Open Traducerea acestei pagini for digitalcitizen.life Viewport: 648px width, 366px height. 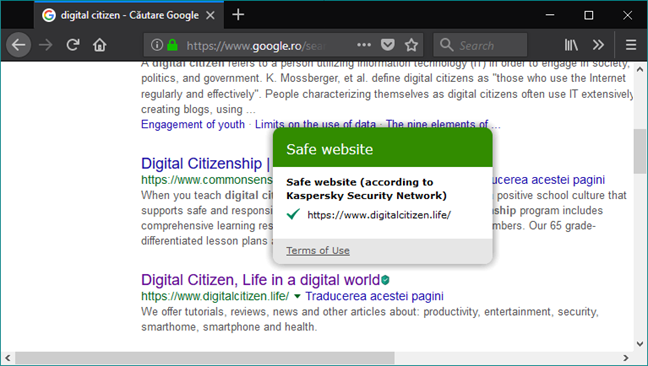[374, 296]
